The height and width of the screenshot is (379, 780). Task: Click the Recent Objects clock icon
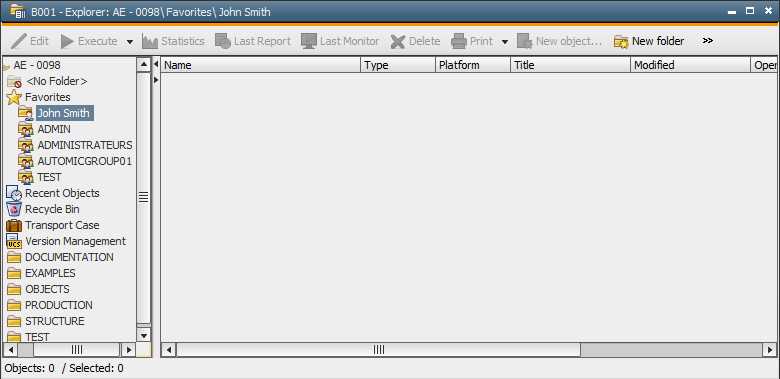[x=14, y=193]
